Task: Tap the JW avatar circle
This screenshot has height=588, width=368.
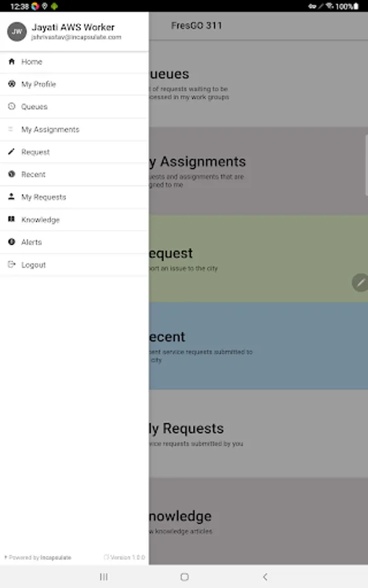Action: click(x=17, y=31)
